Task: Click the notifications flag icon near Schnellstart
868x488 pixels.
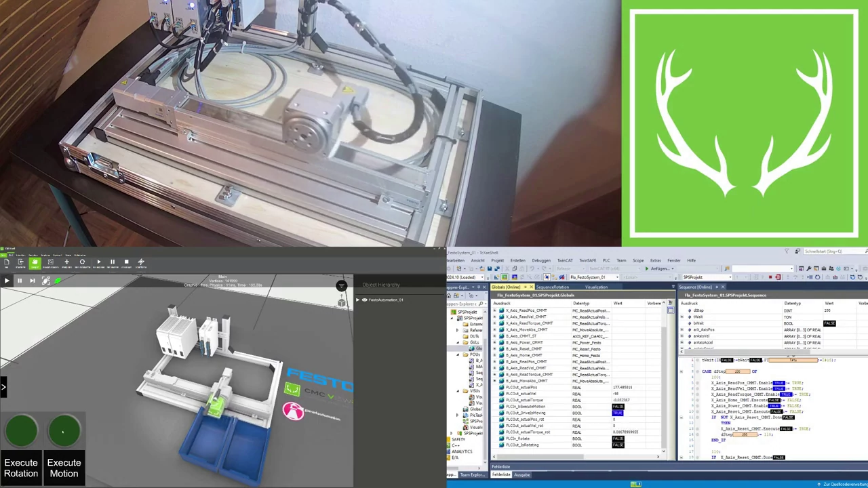Action: 787,251
